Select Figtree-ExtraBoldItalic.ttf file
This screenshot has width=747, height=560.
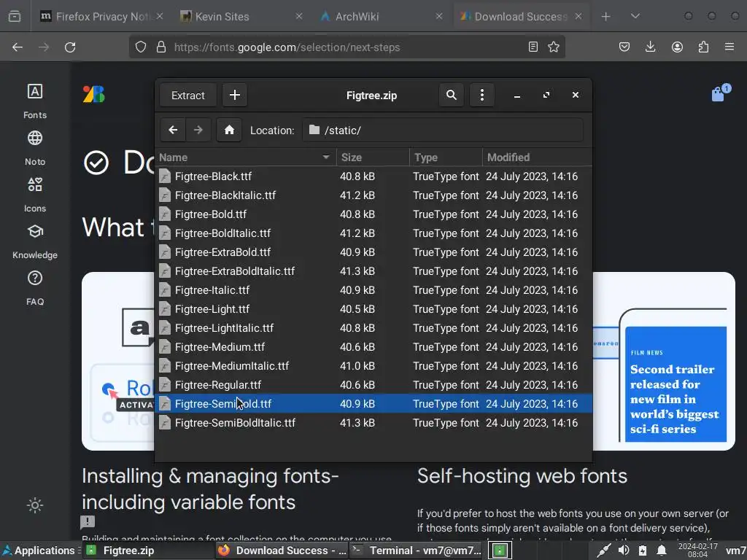pyautogui.click(x=373, y=271)
